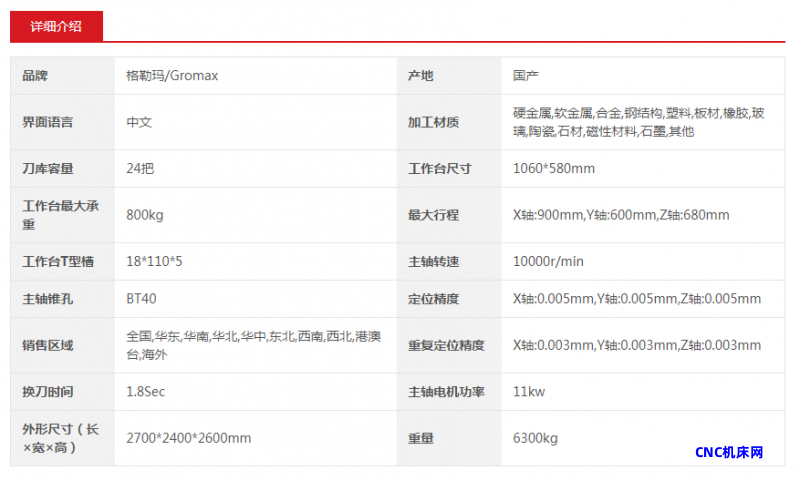Click the 主轴转速 value 10000r/min
Viewport: 800px width, 481px height.
(x=547, y=261)
